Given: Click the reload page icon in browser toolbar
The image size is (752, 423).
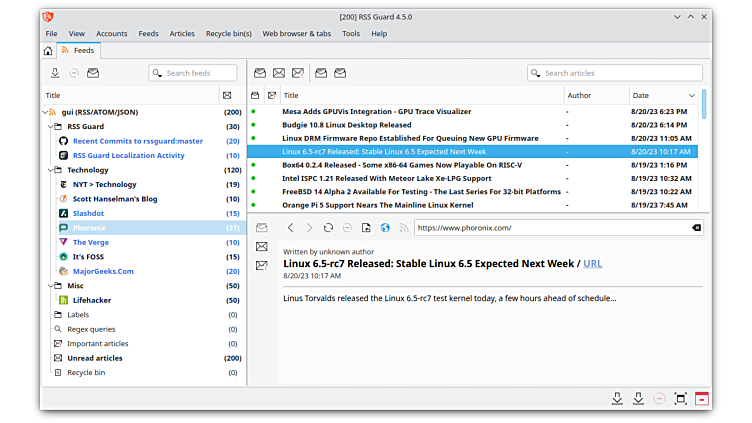Looking at the screenshot, I should coord(328,228).
